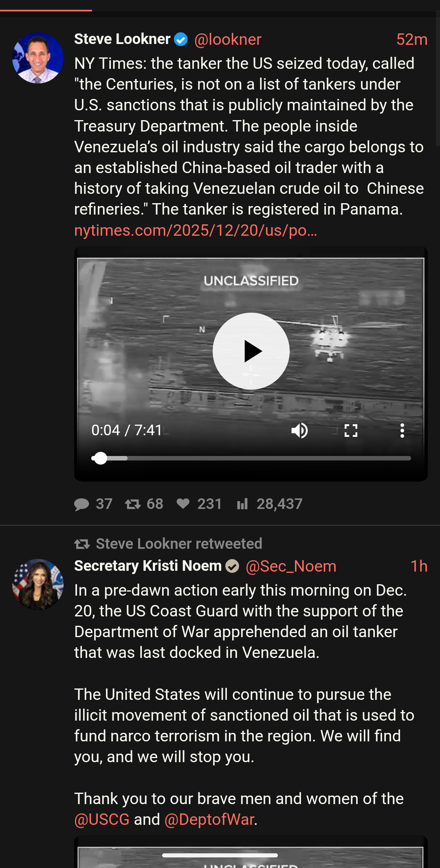Image resolution: width=440 pixels, height=868 pixels.
Task: Open the 52m timestamp of Lookner's tweet
Action: coord(412,39)
